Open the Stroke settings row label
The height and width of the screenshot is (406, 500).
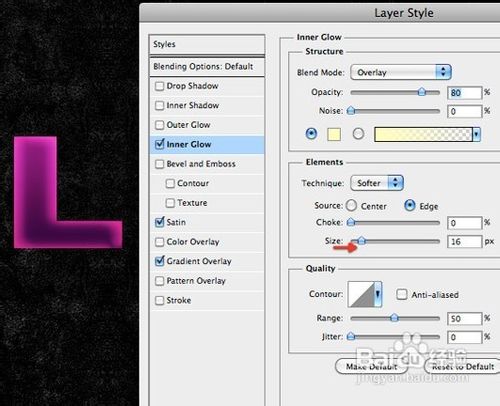tap(179, 300)
